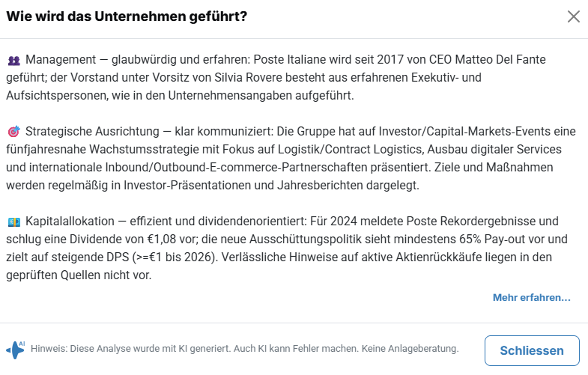Click the 'Management' section label
588x375 pixels.
(61, 59)
